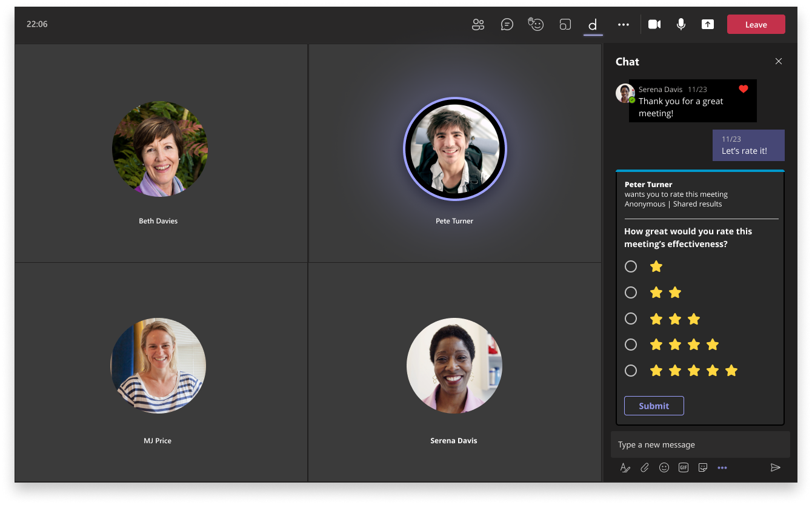Screen dimensions: 812x505
Task: Open the participants list icon
Action: coord(478,25)
